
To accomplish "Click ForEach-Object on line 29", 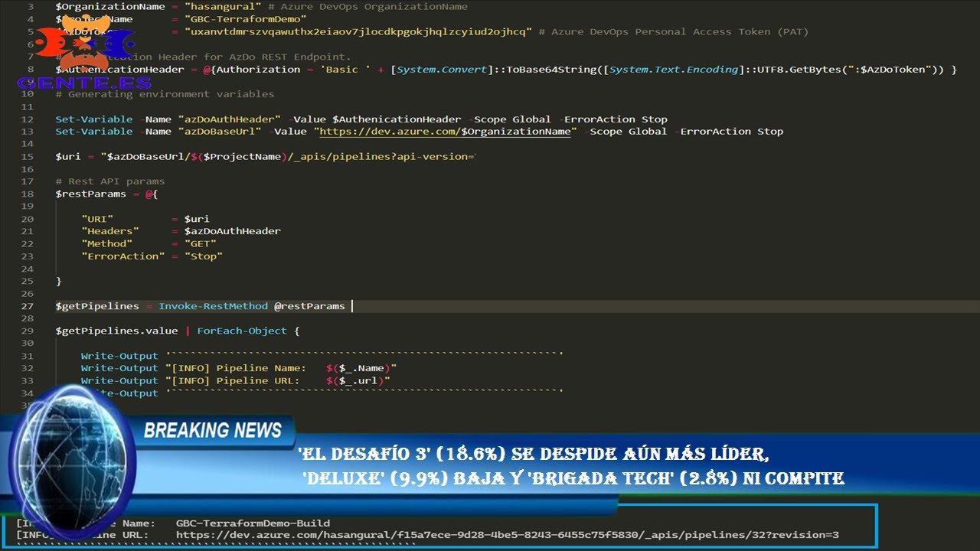I will point(242,331).
